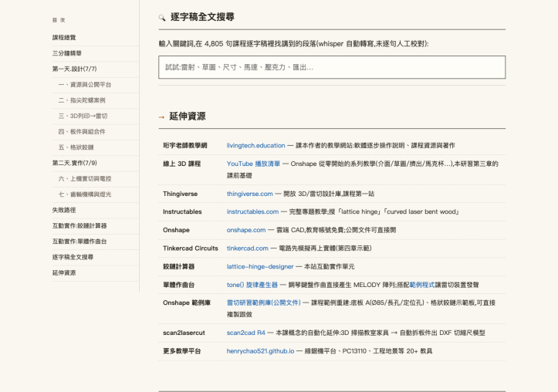Click the Onshape row label

[x=176, y=230]
